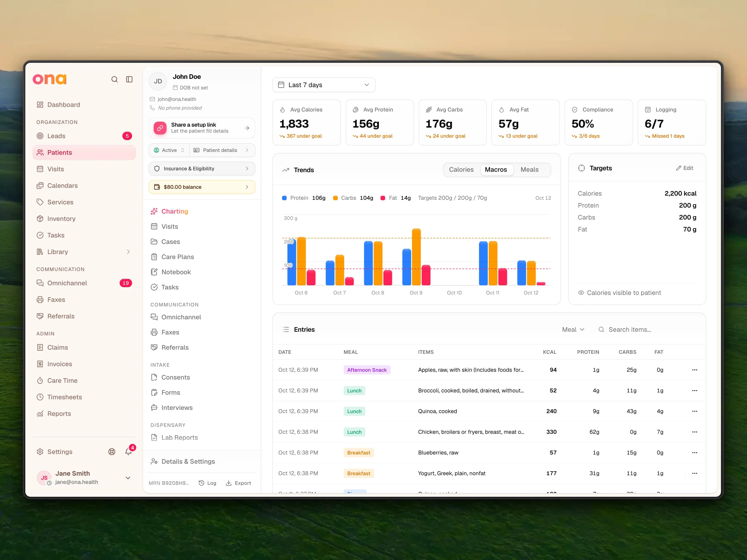Viewport: 747px width, 560px height.
Task: Click the Oct 9 orange Carbs bar
Action: [x=416, y=257]
